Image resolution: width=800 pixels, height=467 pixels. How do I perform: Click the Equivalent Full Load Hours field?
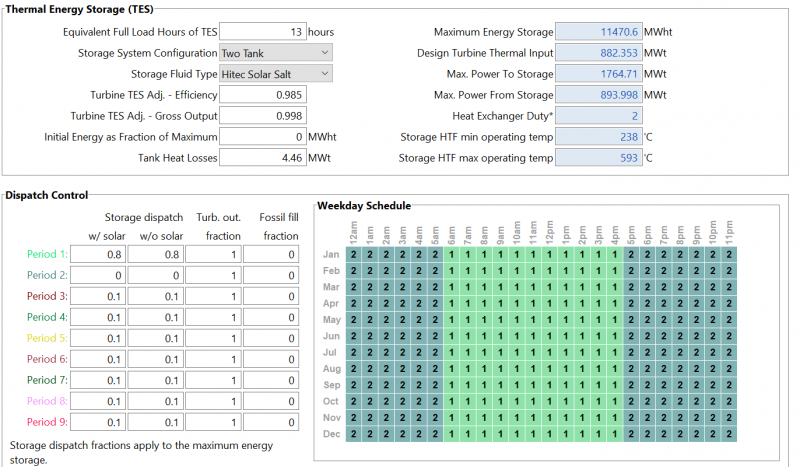262,32
